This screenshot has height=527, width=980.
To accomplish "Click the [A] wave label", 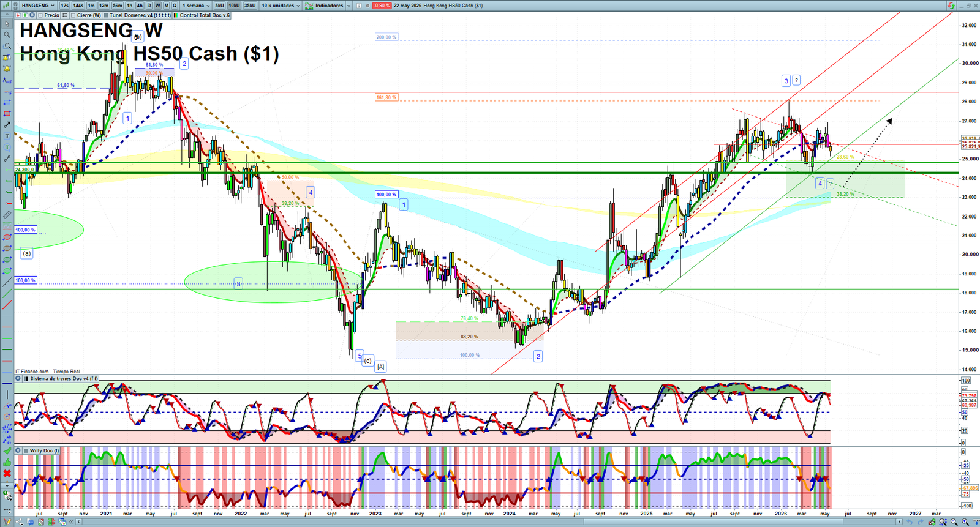I will pyautogui.click(x=380, y=367).
